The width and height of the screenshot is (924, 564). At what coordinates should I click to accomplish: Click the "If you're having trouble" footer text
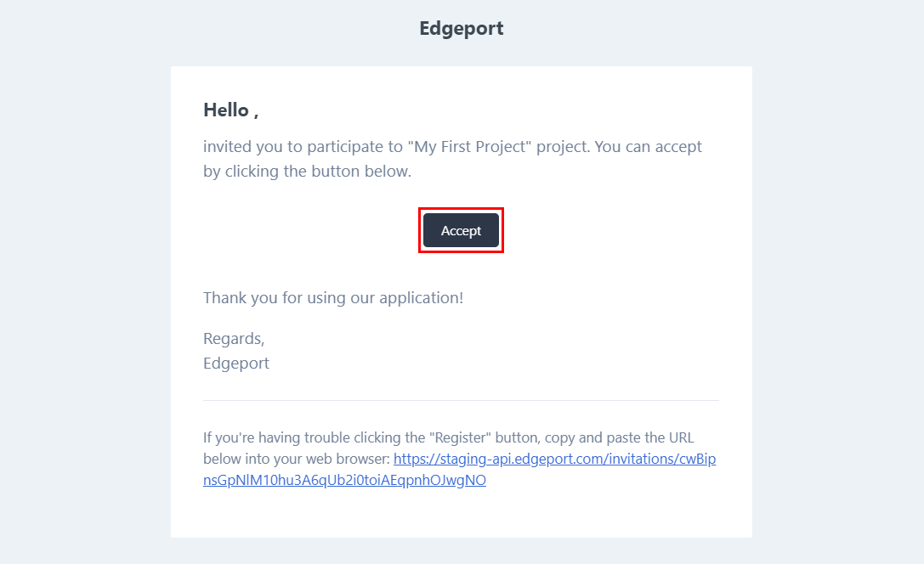[x=270, y=438]
